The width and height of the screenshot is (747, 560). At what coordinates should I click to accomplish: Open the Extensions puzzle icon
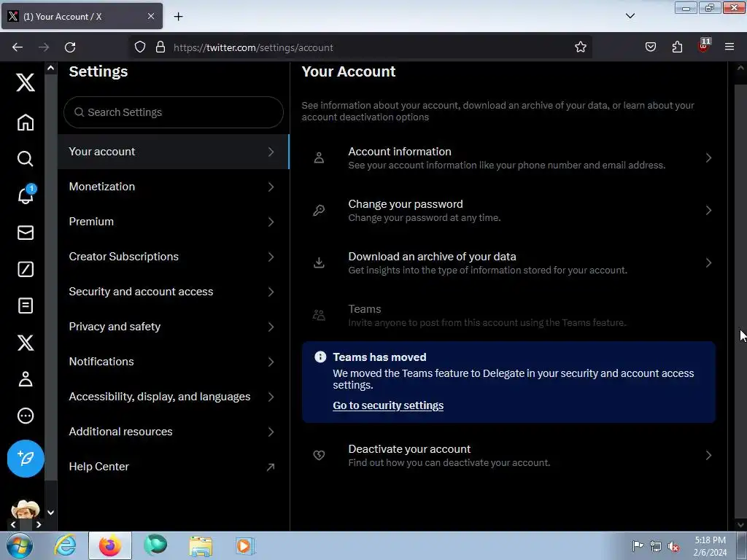pyautogui.click(x=677, y=47)
